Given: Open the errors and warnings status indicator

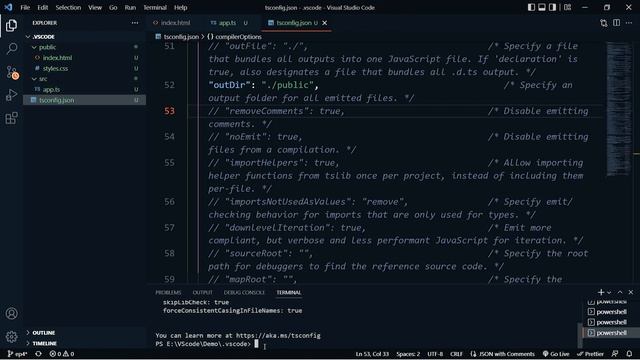Looking at the screenshot, I should [x=62, y=354].
